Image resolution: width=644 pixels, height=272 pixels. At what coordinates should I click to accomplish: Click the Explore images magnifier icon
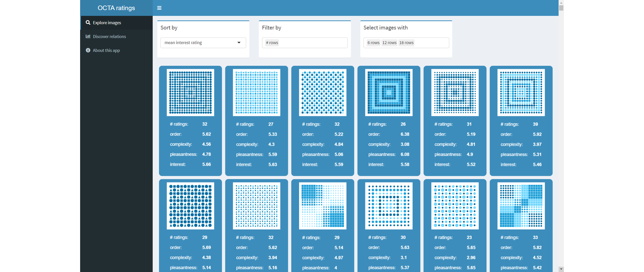coord(88,23)
